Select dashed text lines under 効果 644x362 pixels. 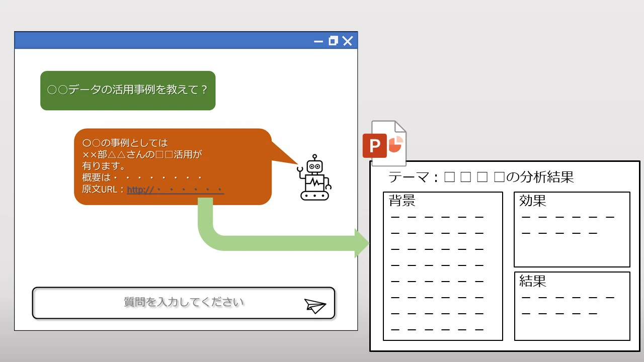click(568, 225)
